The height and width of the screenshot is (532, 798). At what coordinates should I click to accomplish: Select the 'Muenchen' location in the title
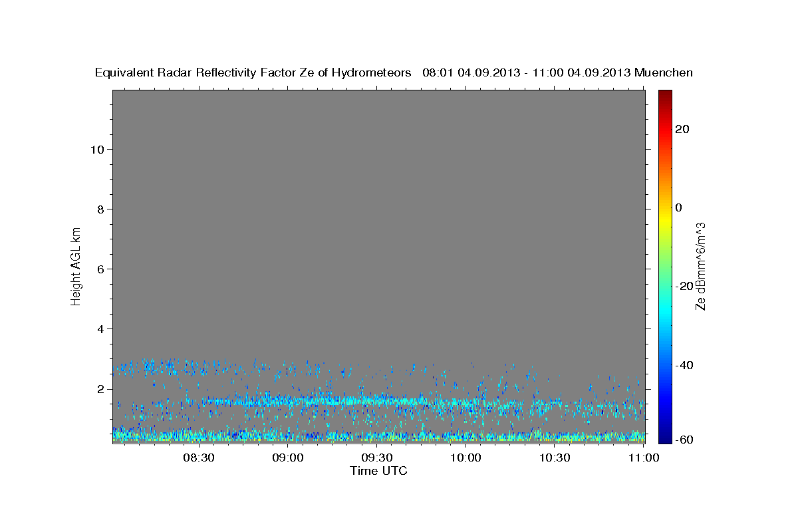point(664,72)
